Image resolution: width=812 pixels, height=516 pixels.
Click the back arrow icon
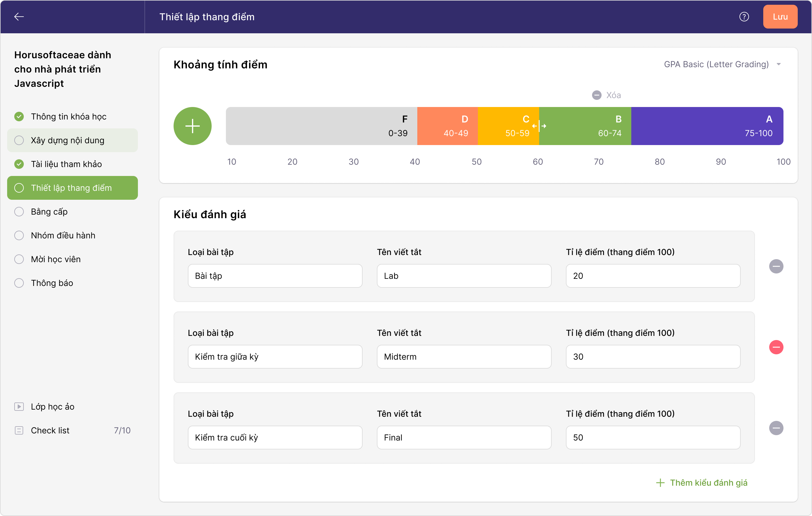(x=19, y=17)
